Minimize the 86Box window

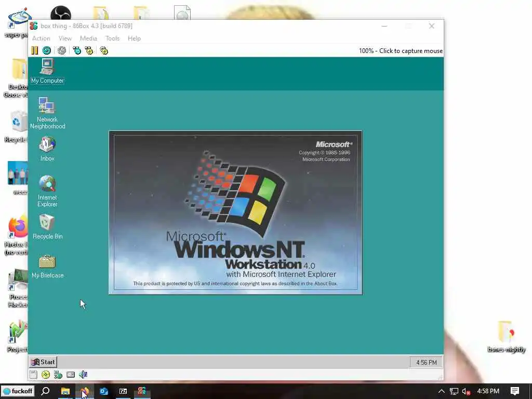(x=384, y=26)
